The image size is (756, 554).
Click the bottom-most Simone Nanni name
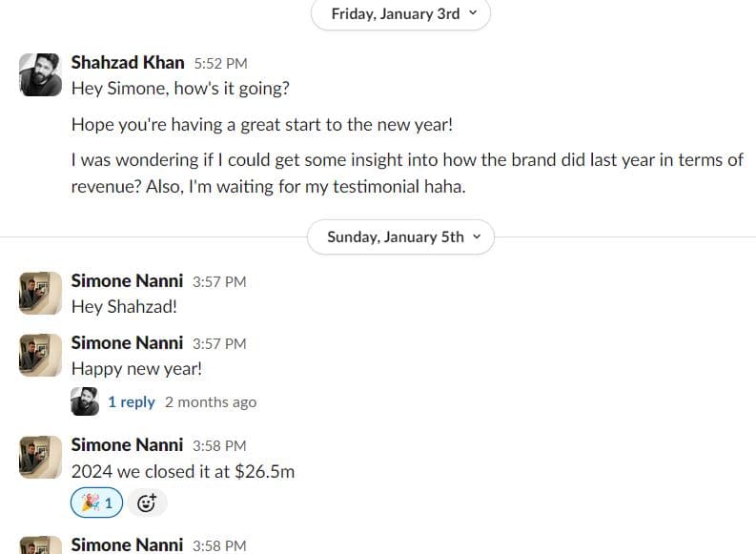coord(127,545)
